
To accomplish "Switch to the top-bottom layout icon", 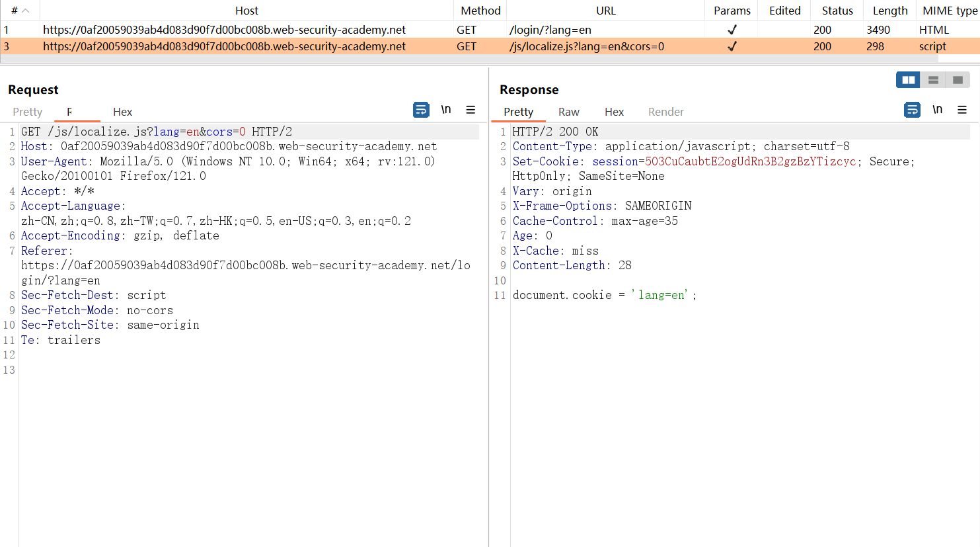I will click(x=933, y=80).
